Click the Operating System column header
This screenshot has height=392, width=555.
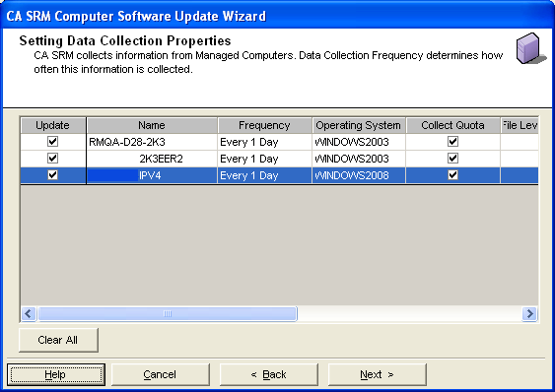point(359,125)
